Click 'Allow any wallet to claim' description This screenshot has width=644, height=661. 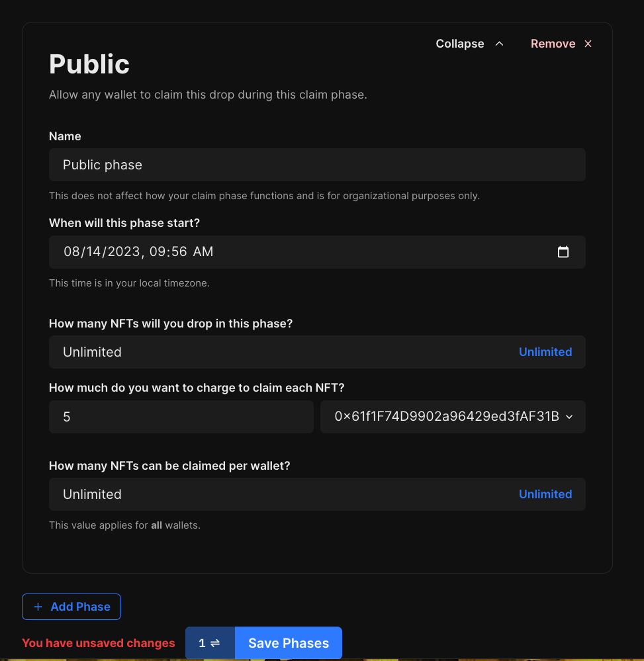(208, 95)
